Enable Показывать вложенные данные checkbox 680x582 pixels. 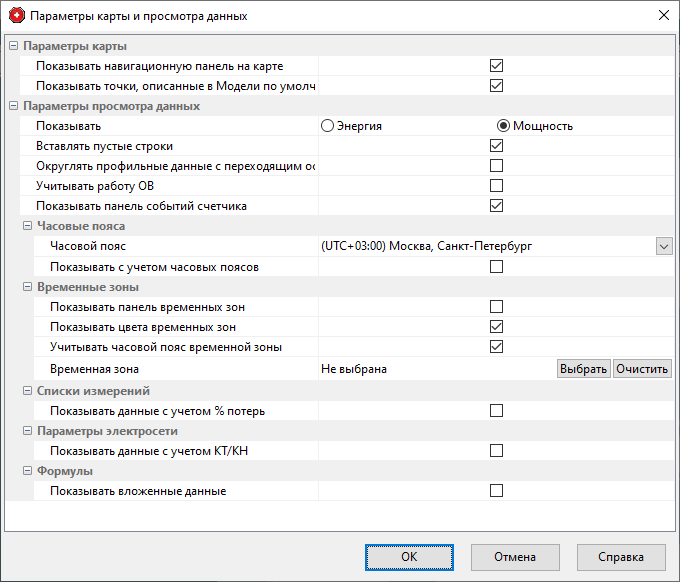pyautogui.click(x=496, y=490)
